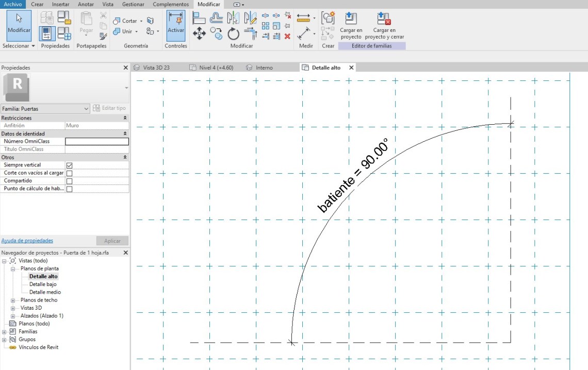Select the Move tool in the Modificar panel

[x=199, y=34]
